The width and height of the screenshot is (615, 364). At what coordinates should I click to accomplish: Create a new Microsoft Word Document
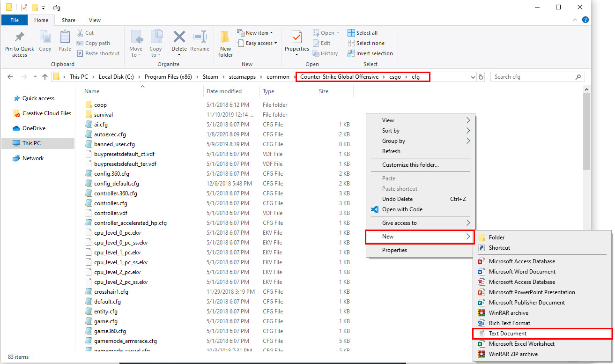tap(542, 272)
